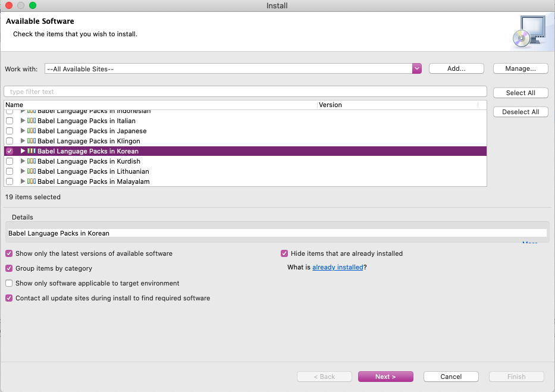Uncheck the Babel Language Packs in Korean box
Viewport: 555px width, 392px height.
[x=10, y=151]
